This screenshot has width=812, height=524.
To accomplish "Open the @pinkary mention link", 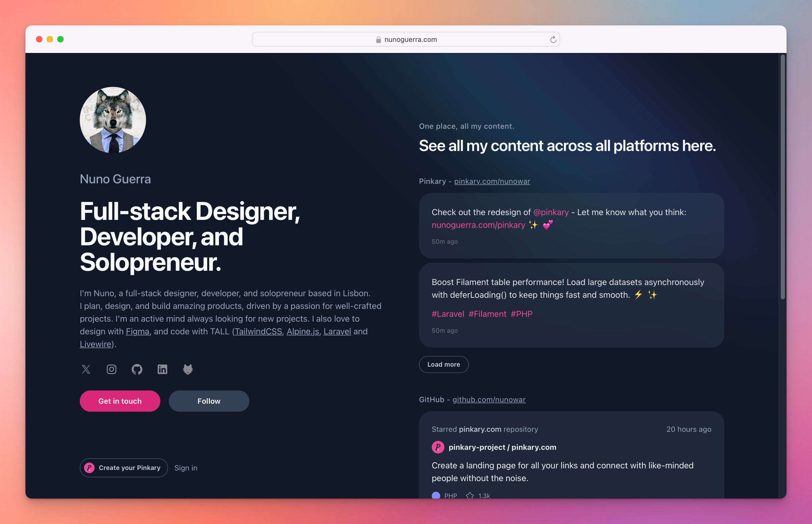I will [551, 212].
